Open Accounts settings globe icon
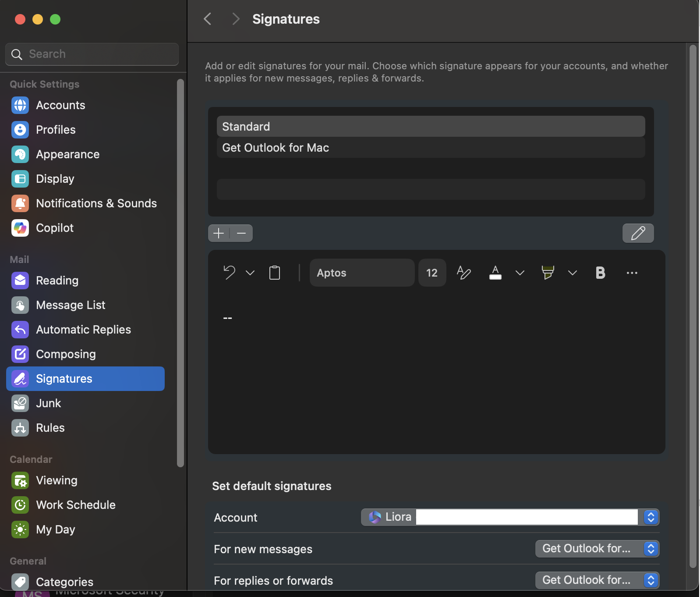This screenshot has height=597, width=700. (20, 105)
